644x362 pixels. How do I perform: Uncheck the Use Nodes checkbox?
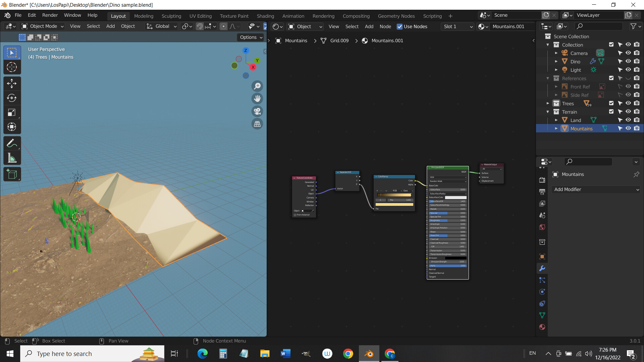(399, 26)
